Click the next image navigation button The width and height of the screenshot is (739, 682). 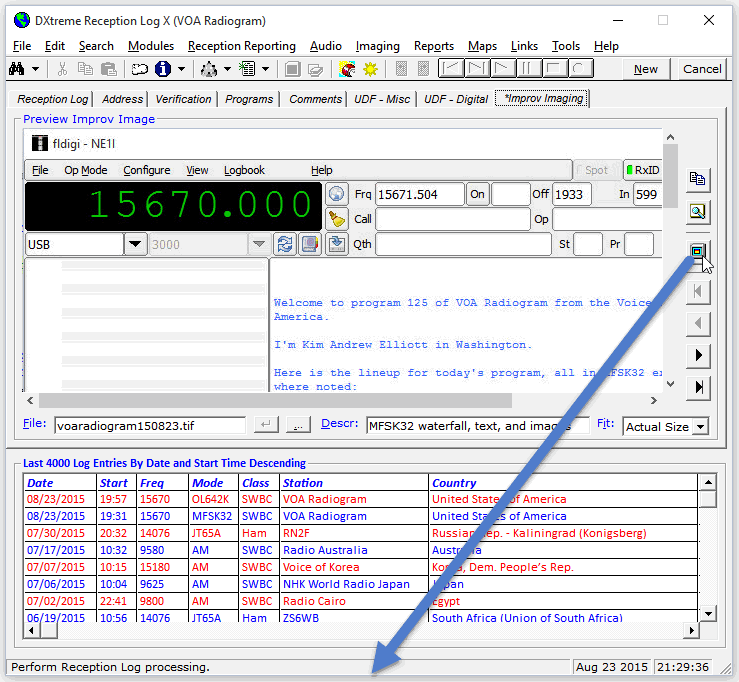coord(698,355)
